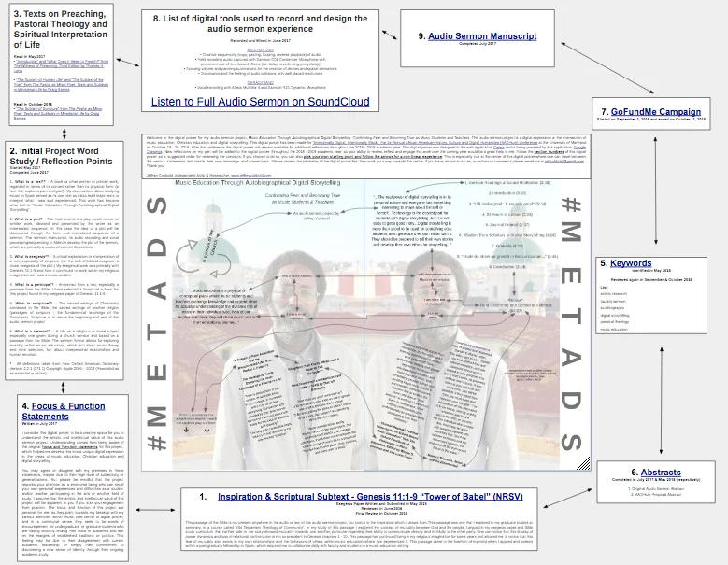This screenshot has height=565, width=728.
Task: Click the 'List of digital tools' box heading
Action: click(260, 23)
